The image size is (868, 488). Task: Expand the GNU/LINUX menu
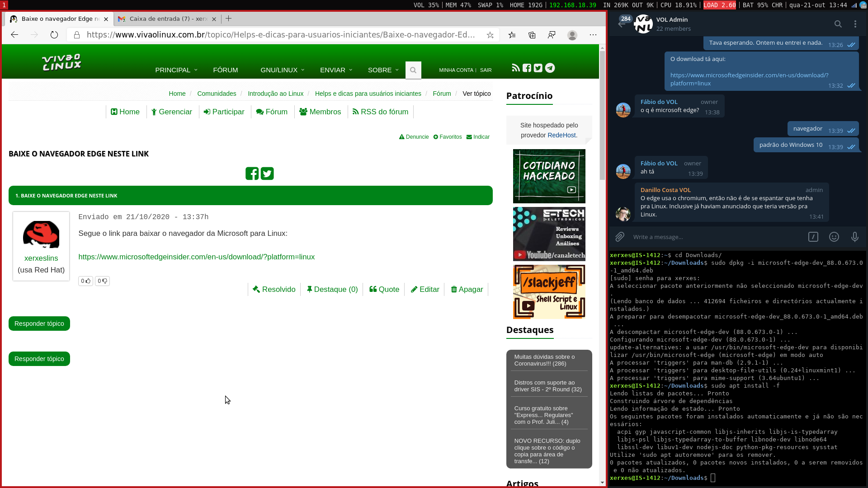283,70
